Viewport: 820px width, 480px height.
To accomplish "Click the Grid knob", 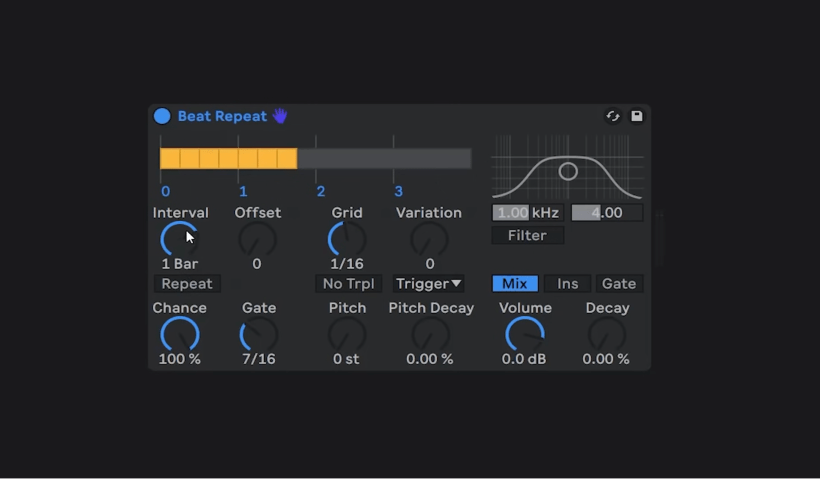I will (x=347, y=240).
